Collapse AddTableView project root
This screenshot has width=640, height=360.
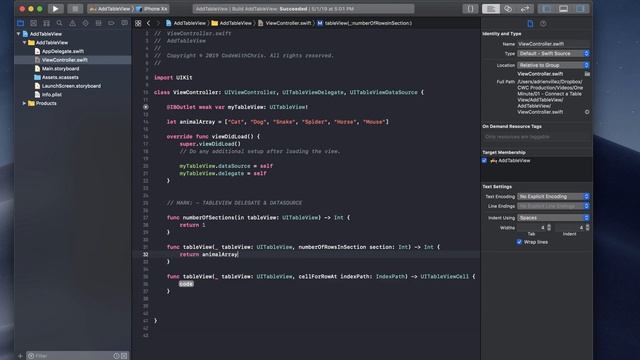pyautogui.click(x=18, y=34)
